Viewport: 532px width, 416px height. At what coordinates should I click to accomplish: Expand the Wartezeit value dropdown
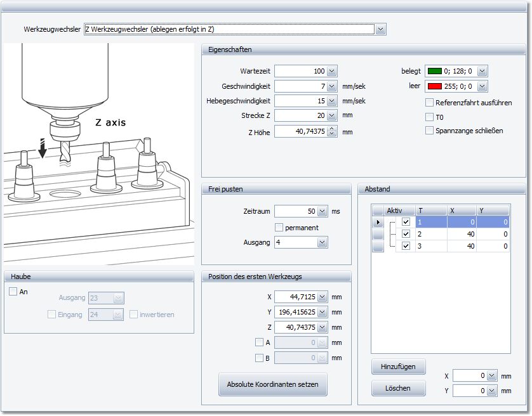331,71
